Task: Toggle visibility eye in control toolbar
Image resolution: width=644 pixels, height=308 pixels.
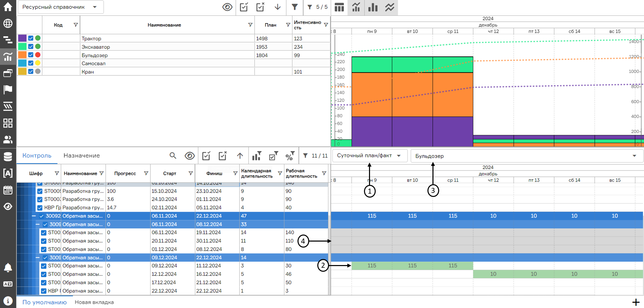Action: [x=190, y=156]
